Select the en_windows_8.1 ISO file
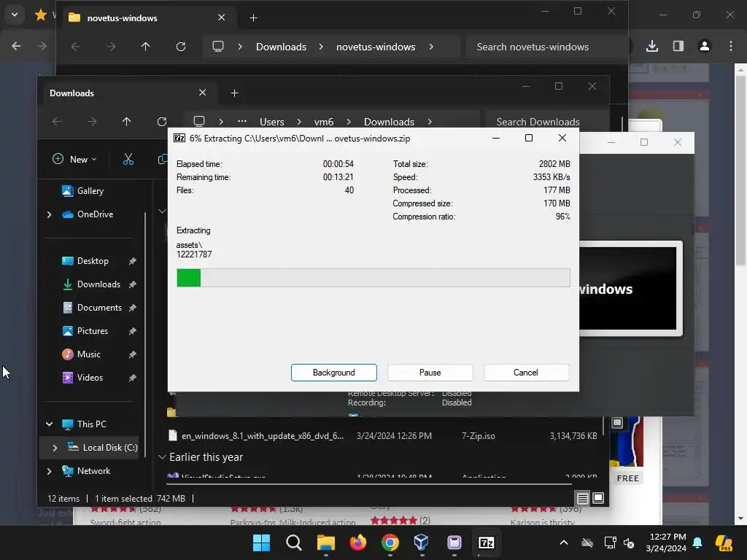Screen dimensions: 747x560 pos(384,436)
